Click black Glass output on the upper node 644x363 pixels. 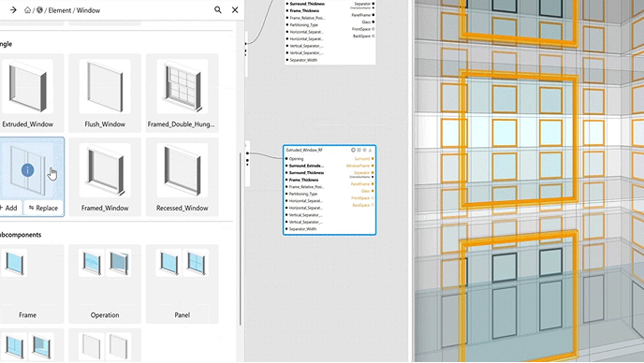(x=368, y=22)
